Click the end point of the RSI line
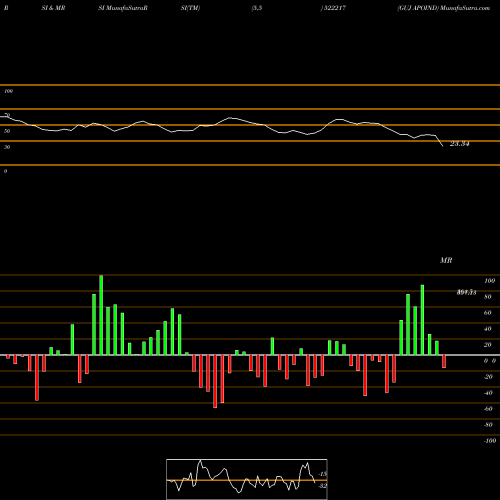The width and height of the screenshot is (500, 500). tap(443, 146)
